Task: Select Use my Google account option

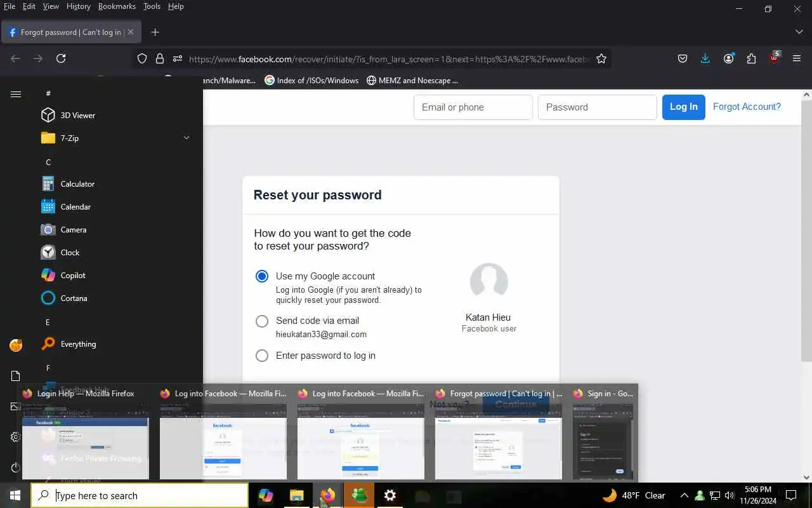Action: point(262,276)
